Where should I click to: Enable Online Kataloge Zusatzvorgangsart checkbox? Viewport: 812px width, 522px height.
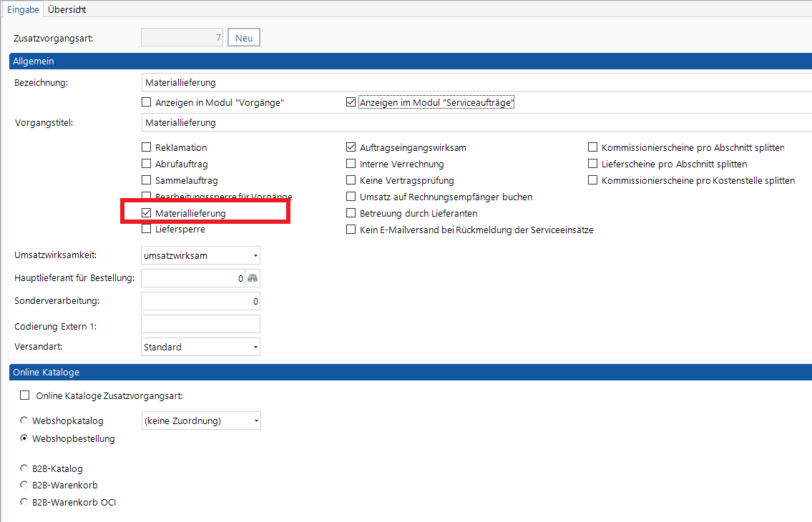tap(26, 395)
